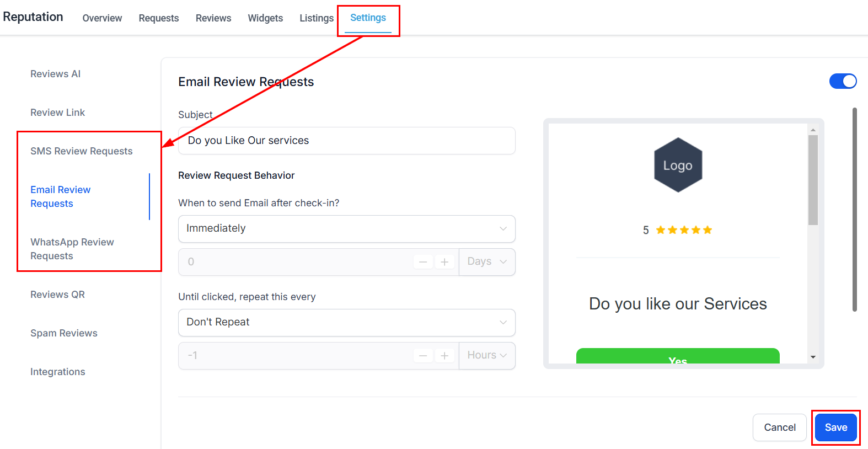868x449 pixels.
Task: Click 'Do you like our Services' preview text
Action: point(678,304)
